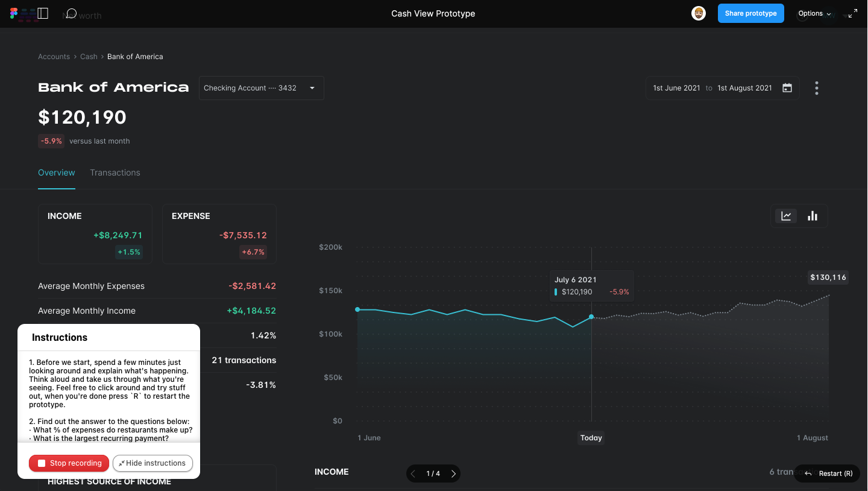Click the -5.9% versus last month badge

(51, 141)
